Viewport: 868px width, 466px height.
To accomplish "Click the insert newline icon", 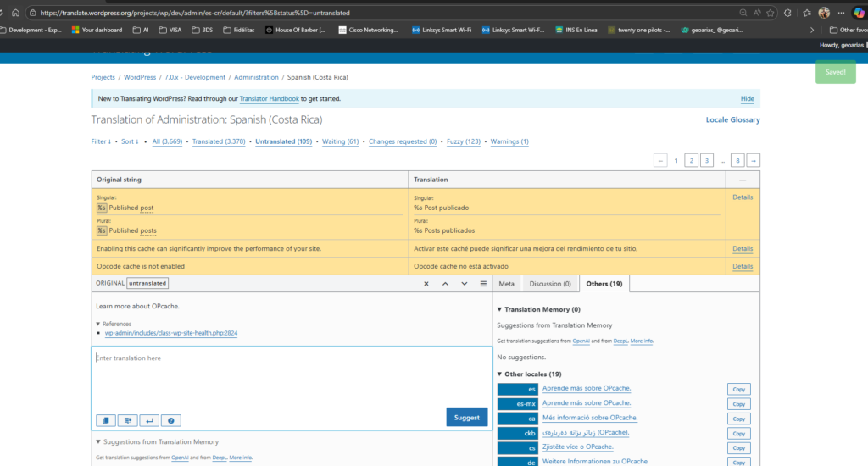I will tap(149, 420).
